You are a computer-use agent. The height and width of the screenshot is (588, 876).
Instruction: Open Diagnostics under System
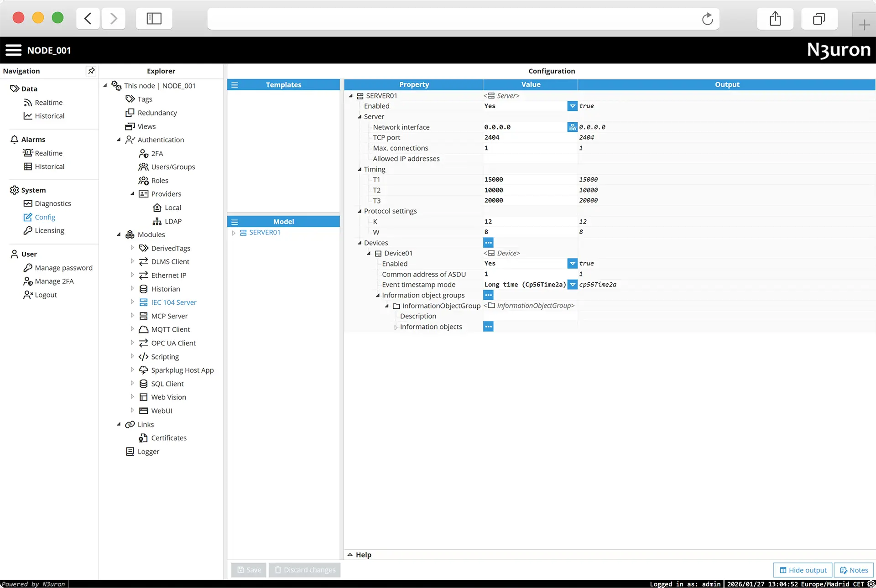(x=52, y=203)
